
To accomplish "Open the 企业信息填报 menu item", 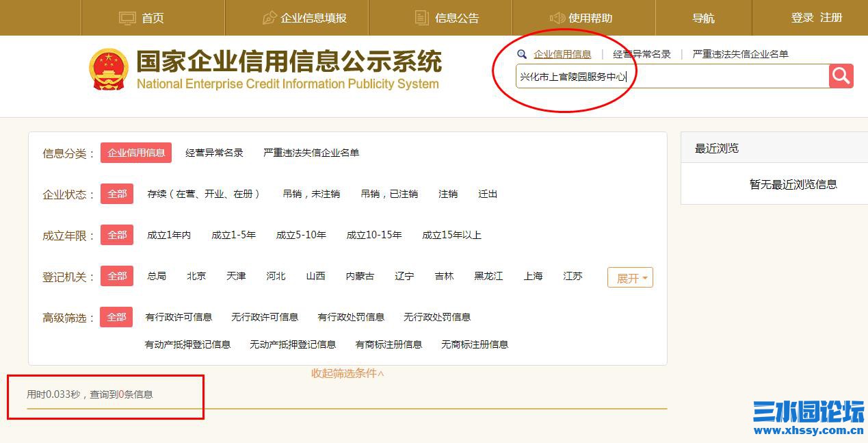I will pos(313,18).
